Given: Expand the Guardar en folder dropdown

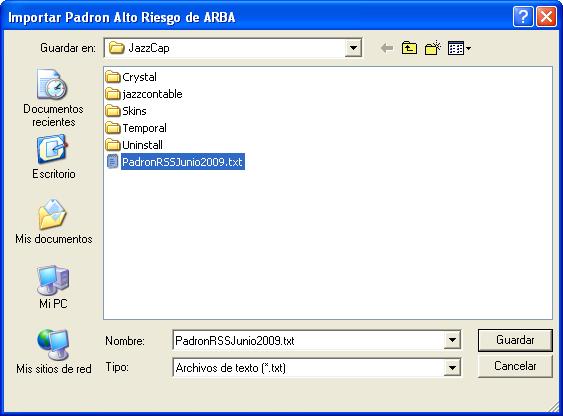Looking at the screenshot, I should pyautogui.click(x=353, y=48).
